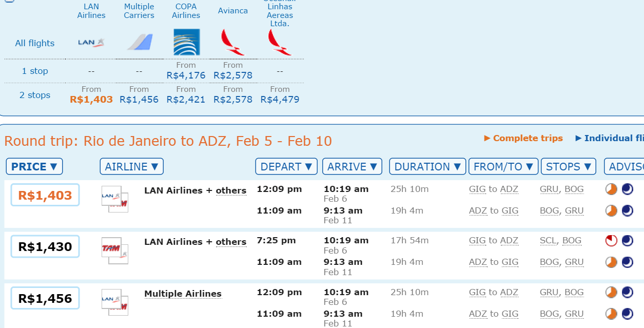Click the Multiple Carriers tail icon
Viewport: 644px width, 328px height.
[x=139, y=42]
